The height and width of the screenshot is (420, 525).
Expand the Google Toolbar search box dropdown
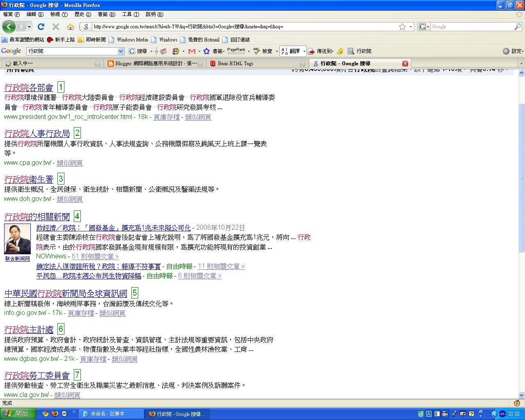(x=121, y=51)
